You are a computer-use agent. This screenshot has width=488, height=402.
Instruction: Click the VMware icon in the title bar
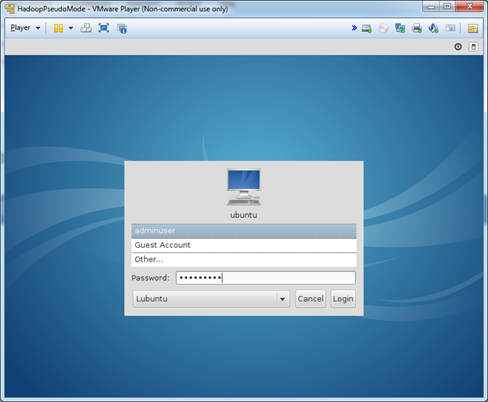point(10,9)
